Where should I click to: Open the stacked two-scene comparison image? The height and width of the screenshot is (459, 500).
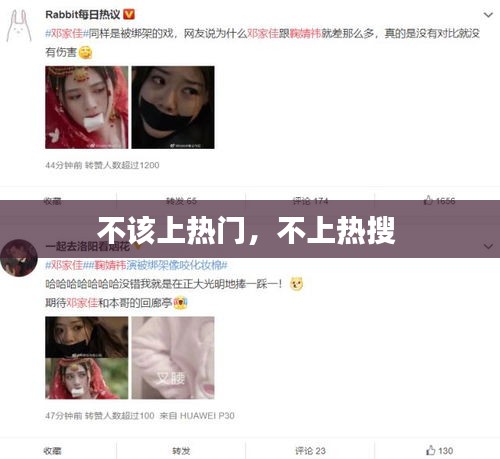(x=87, y=358)
